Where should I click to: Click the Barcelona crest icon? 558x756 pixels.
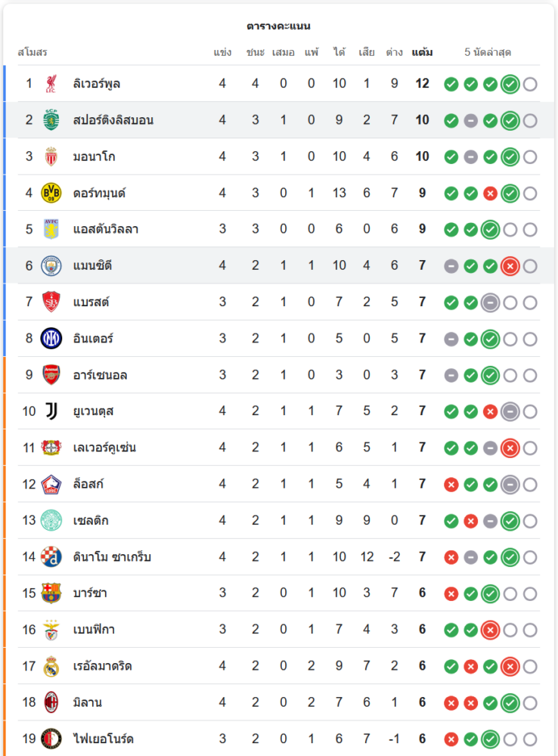(x=51, y=593)
